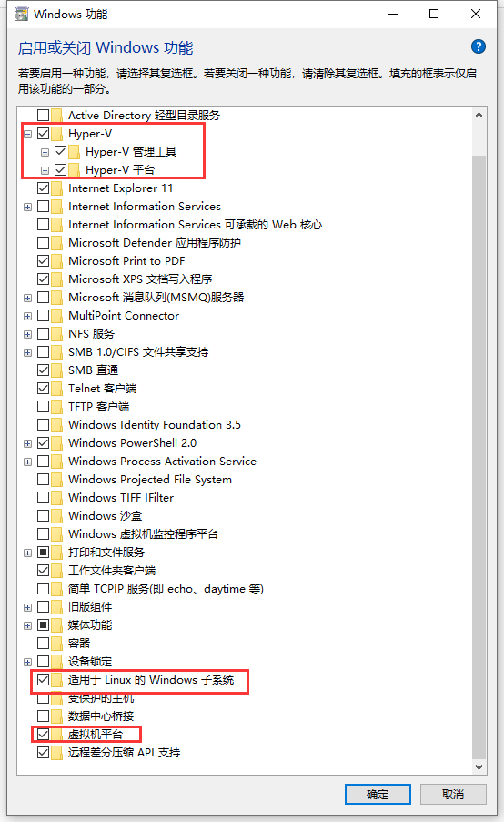Screen dimensions: 504x822
Task: Uncheck the Hyper-V checkbox
Action: [43, 133]
